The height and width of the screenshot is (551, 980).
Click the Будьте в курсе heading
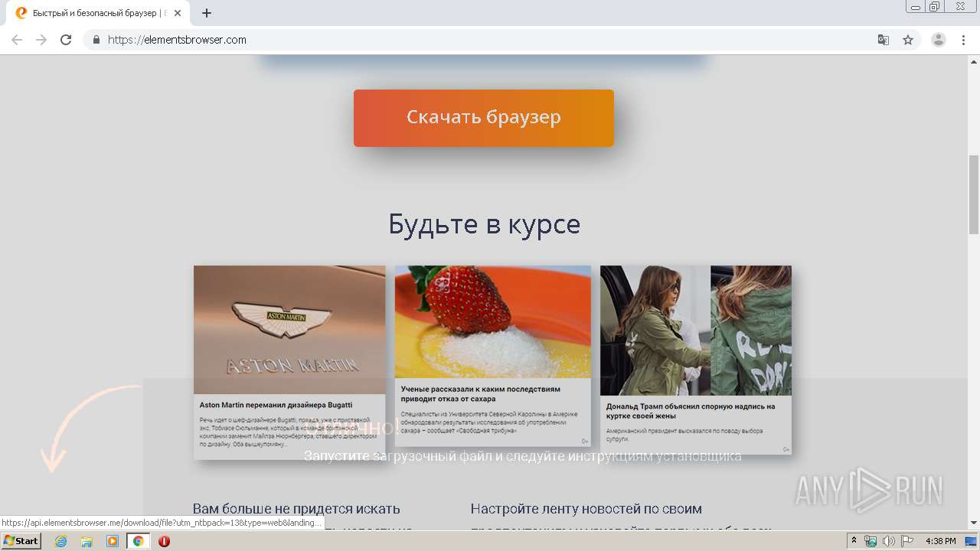click(484, 224)
